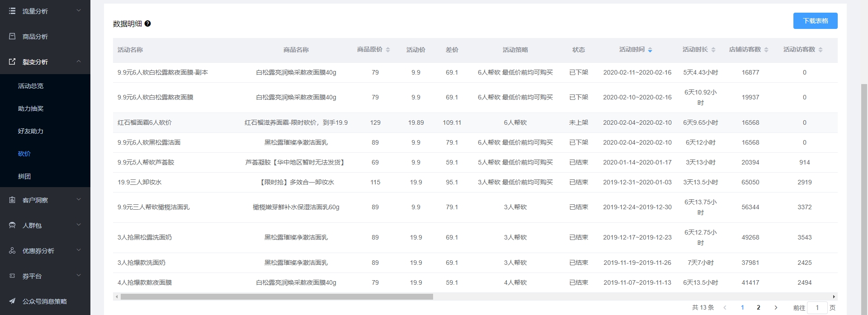Go to page 2 of results
Image resolution: width=868 pixels, height=315 pixels.
pos(758,307)
